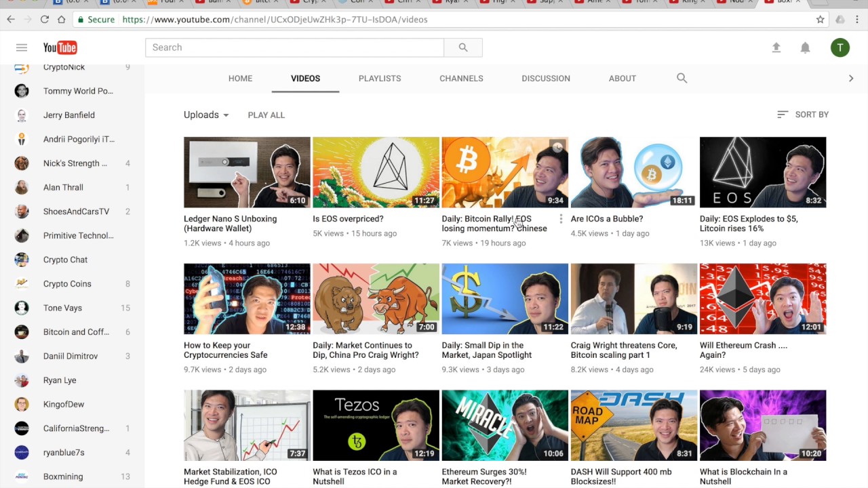
Task: Click in the YouTube search field
Action: pyautogui.click(x=294, y=47)
